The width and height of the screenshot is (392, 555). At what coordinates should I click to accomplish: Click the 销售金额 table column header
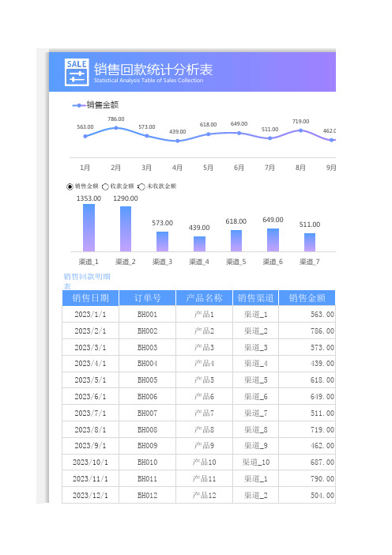pos(307,298)
